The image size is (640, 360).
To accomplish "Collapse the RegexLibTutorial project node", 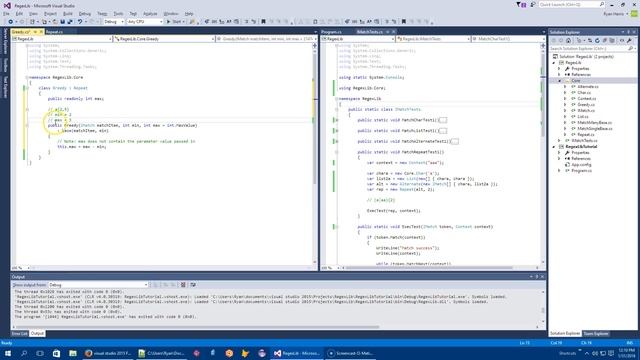I will pyautogui.click(x=554, y=147).
